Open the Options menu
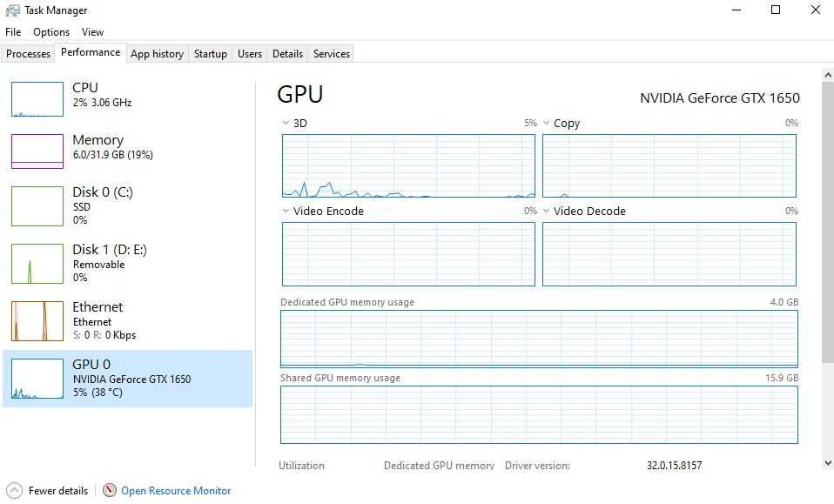Screen dimensions: 834x504 point(51,32)
